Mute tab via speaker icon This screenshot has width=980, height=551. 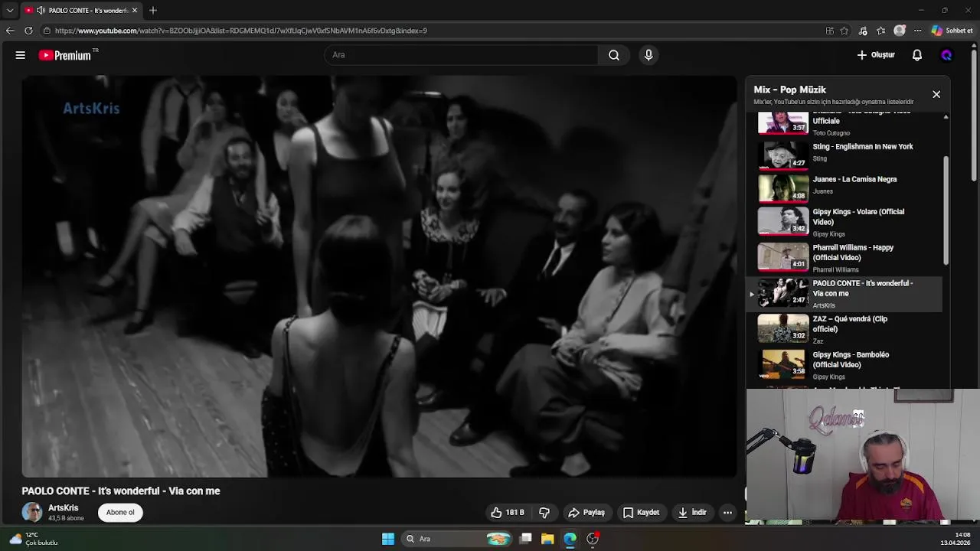tap(41, 11)
